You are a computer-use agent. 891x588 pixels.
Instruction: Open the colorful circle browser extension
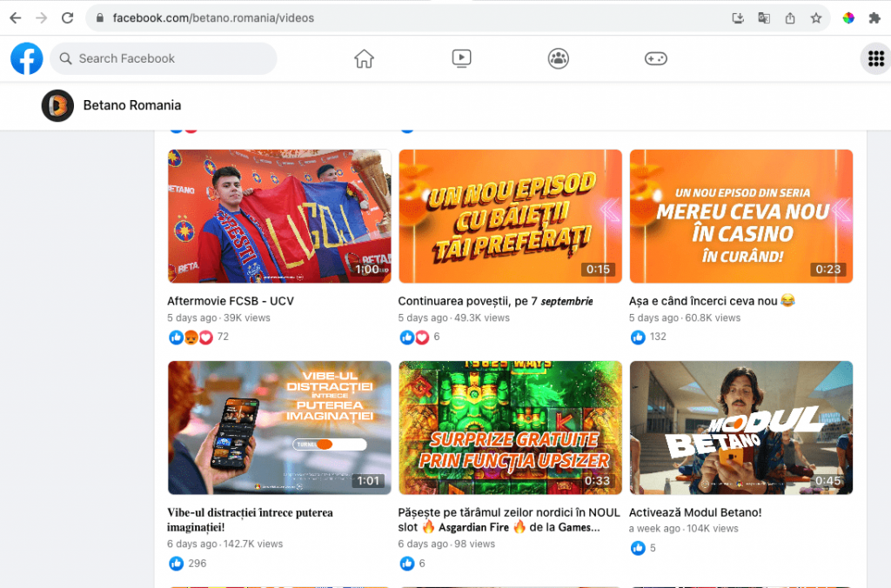point(848,18)
